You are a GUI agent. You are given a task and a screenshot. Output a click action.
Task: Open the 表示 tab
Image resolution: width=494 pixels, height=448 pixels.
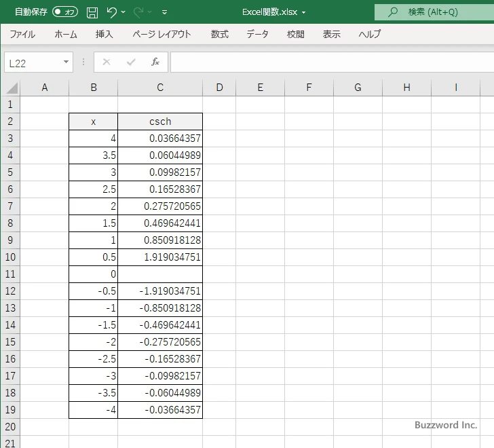331,34
